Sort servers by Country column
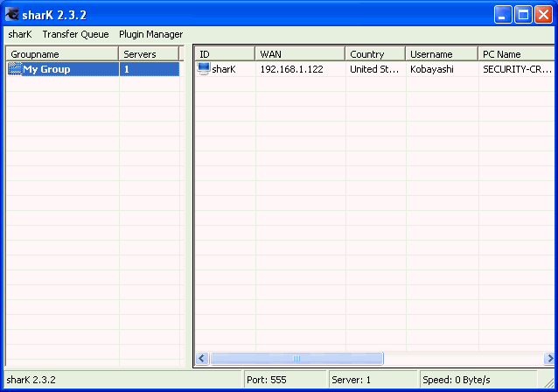Image resolution: width=558 pixels, height=392 pixels. [376, 54]
